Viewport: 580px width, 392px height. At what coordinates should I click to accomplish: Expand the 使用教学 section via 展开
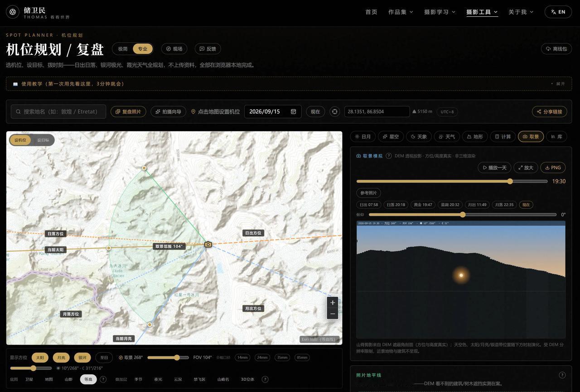pyautogui.click(x=558, y=84)
